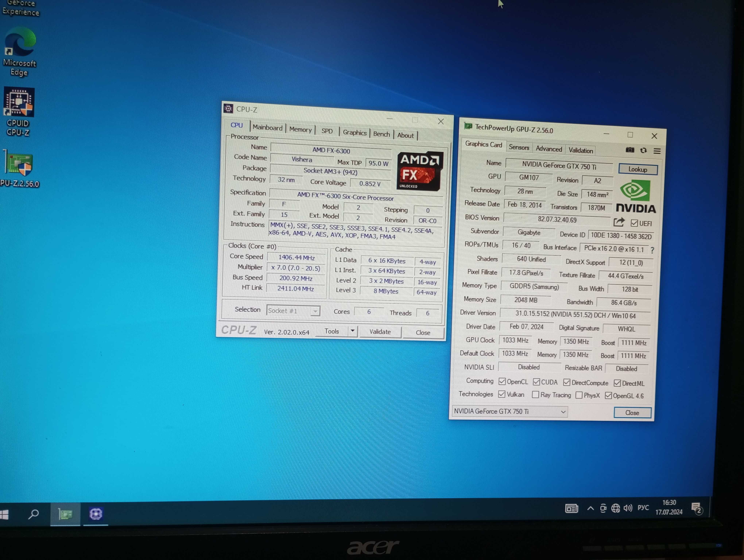Click the CPU-Z title bar icon
This screenshot has width=744, height=560.
(x=228, y=108)
